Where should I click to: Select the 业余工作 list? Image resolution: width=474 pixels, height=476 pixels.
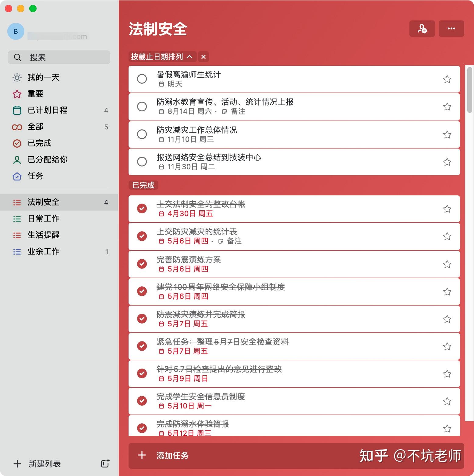click(59, 251)
